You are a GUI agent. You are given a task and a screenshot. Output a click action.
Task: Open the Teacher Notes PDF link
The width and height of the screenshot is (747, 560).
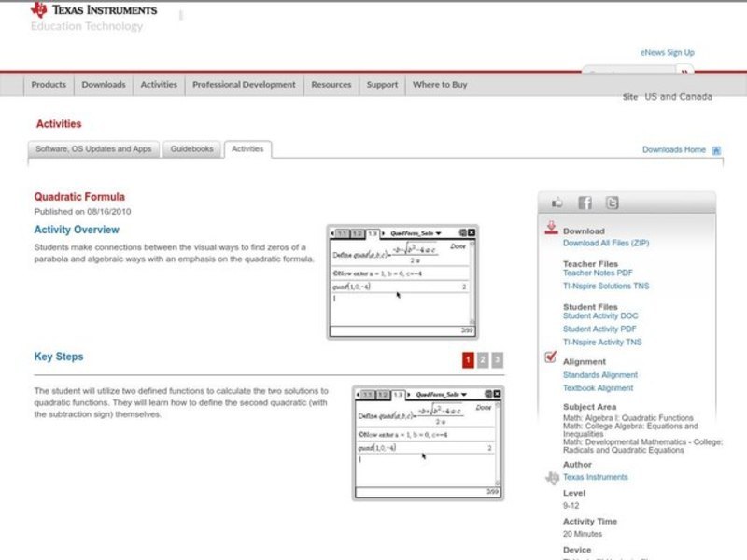click(598, 273)
